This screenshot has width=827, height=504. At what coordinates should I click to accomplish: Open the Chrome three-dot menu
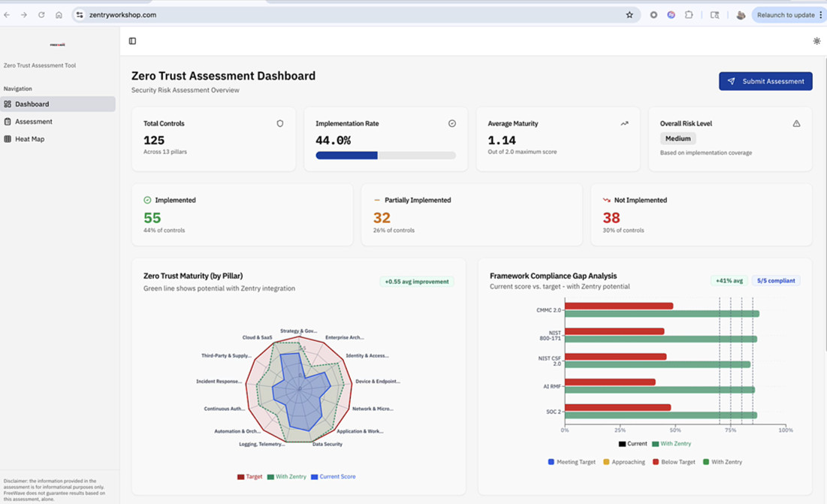pyautogui.click(x=820, y=15)
